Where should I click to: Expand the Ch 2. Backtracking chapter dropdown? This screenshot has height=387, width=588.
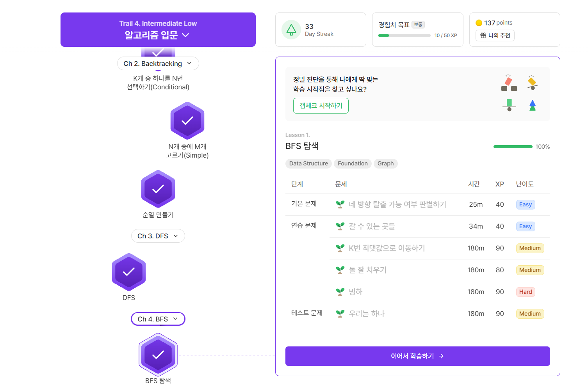tap(158, 64)
